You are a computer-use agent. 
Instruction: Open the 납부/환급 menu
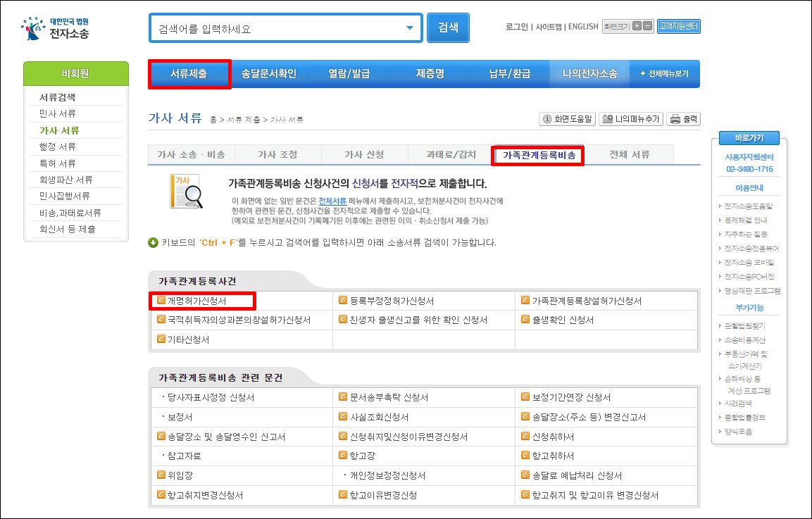pyautogui.click(x=510, y=73)
